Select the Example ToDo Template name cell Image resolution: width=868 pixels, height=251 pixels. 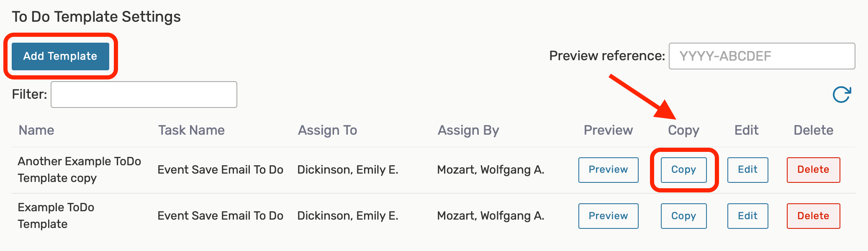pyautogui.click(x=56, y=216)
